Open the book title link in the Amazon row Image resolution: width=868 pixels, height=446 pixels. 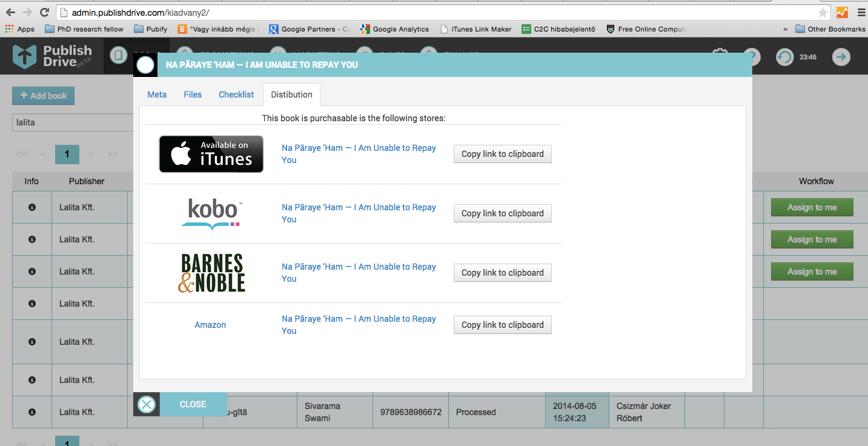point(359,325)
